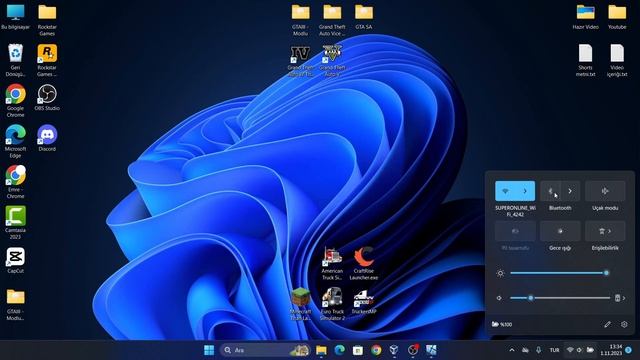The height and width of the screenshot is (360, 640).
Task: Switch input language via TUR
Action: click(x=554, y=350)
